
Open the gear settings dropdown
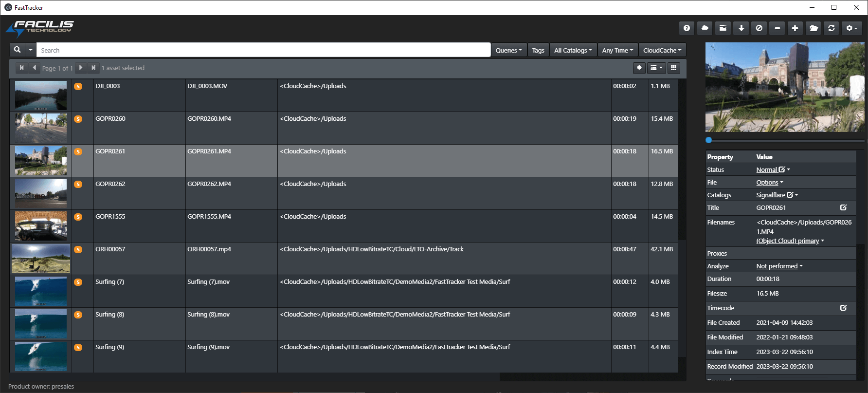click(x=851, y=28)
